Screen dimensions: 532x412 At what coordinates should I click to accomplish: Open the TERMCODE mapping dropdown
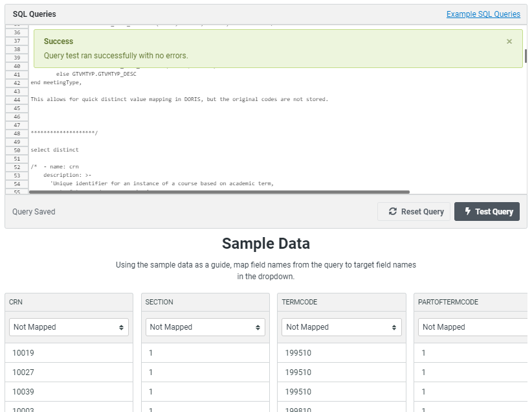pos(342,327)
